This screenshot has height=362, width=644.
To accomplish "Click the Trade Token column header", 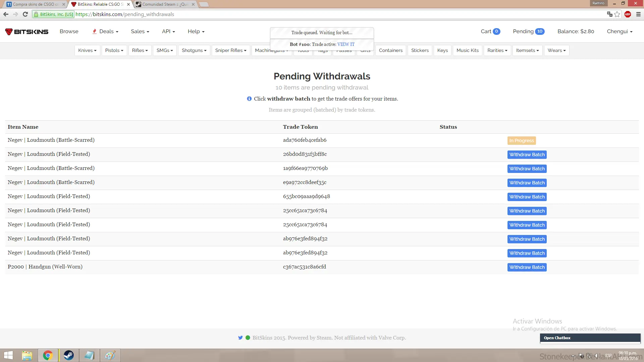I will [300, 127].
